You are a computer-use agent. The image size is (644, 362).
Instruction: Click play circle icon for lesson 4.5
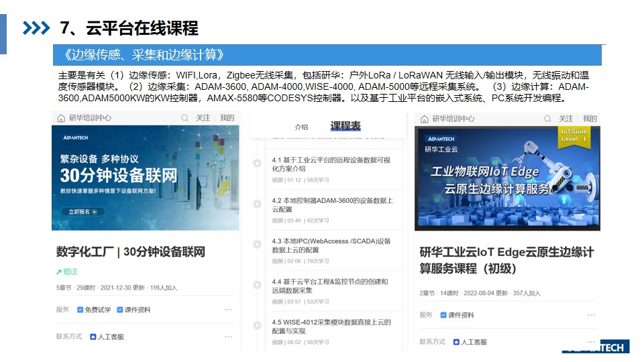coord(257,326)
